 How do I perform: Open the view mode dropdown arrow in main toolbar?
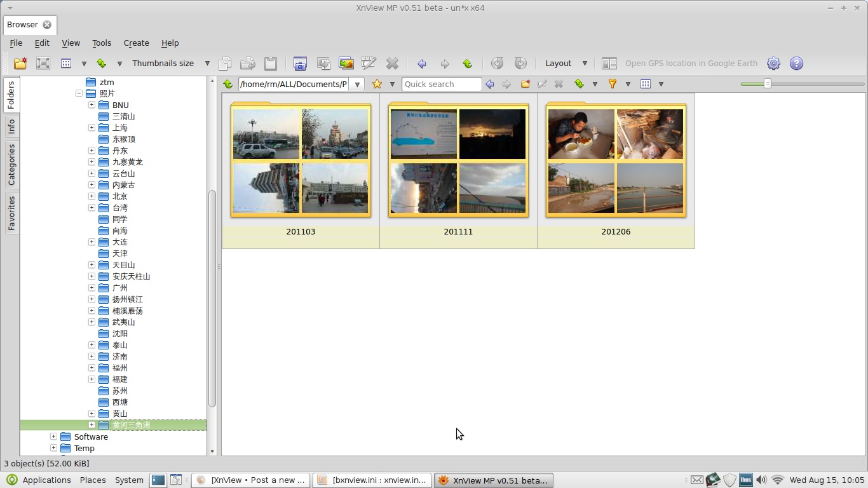(x=84, y=64)
